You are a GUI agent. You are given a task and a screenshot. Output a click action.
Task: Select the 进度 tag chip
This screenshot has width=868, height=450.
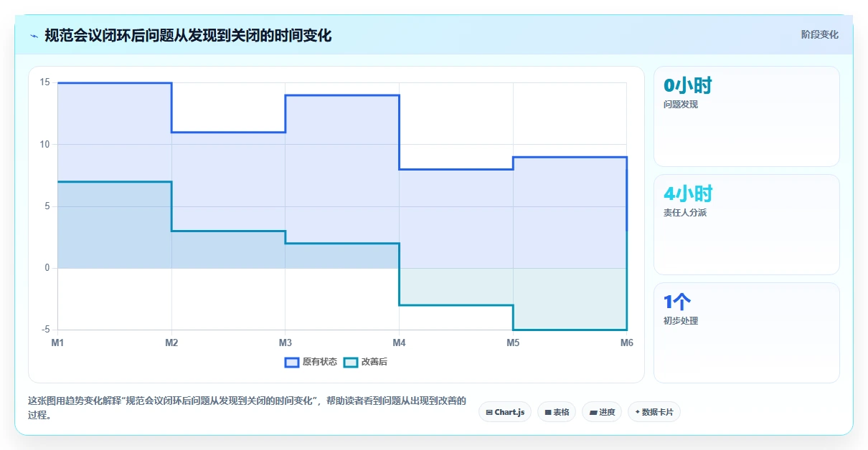click(602, 412)
